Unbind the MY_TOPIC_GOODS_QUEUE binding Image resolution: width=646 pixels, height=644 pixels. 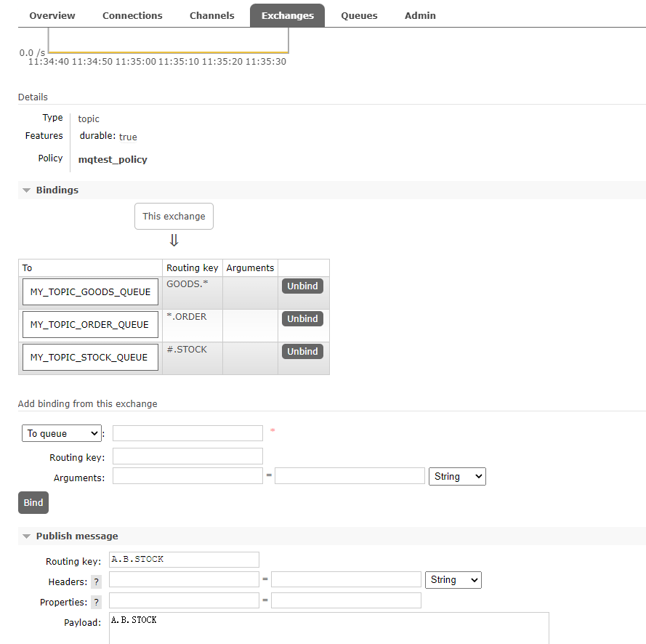[x=302, y=286]
